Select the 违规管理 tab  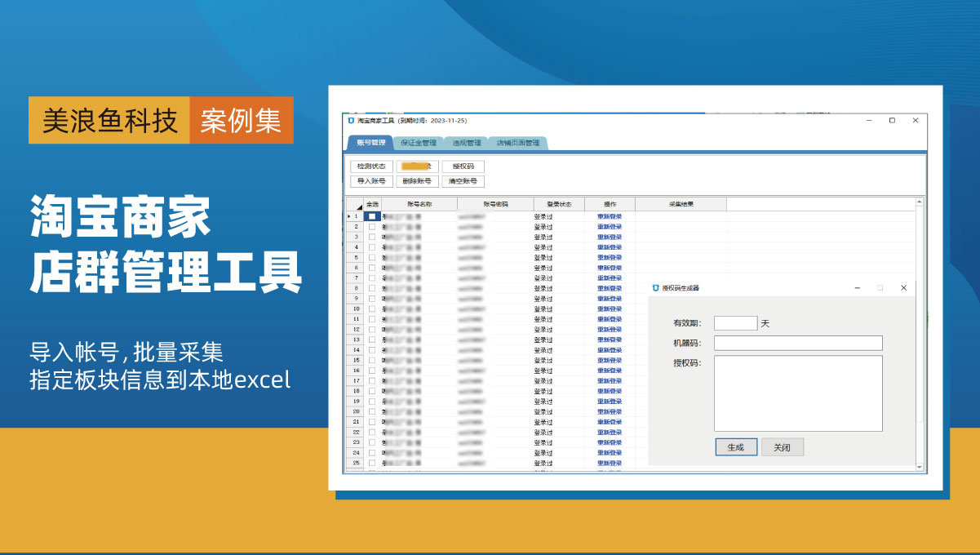tap(467, 143)
